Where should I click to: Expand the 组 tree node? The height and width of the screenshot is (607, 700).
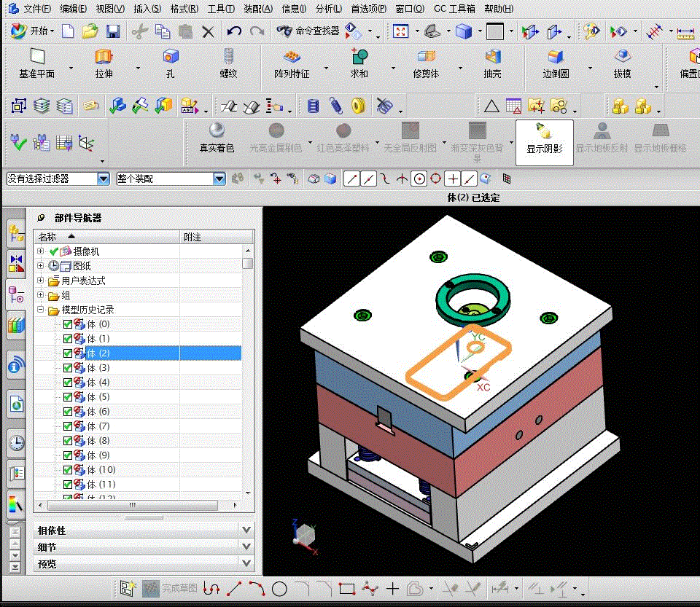pyautogui.click(x=41, y=295)
